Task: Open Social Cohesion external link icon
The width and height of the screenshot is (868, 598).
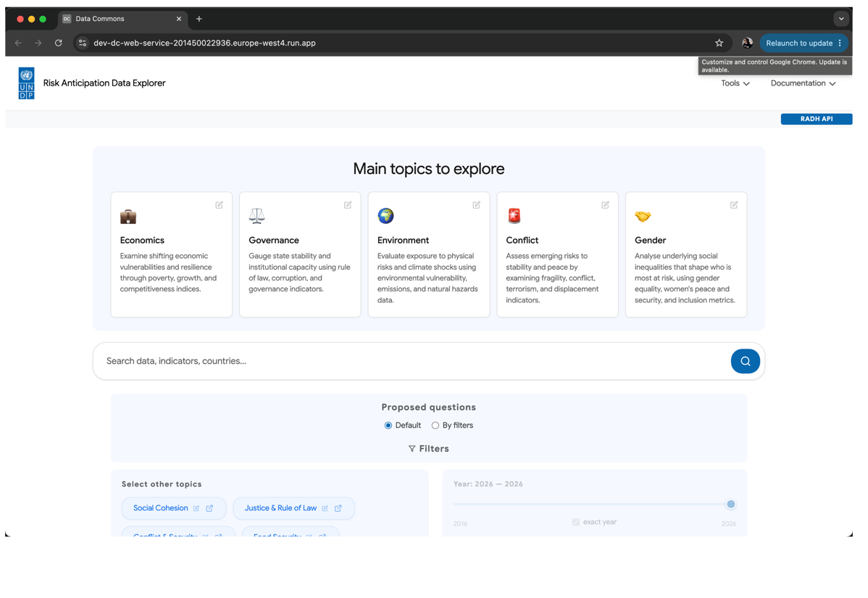Action: 209,508
